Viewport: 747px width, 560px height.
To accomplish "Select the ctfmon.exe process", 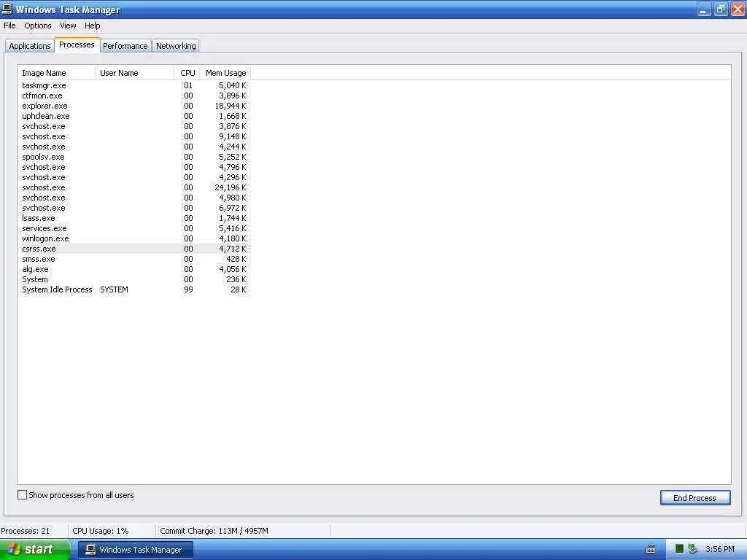I will click(134, 96).
